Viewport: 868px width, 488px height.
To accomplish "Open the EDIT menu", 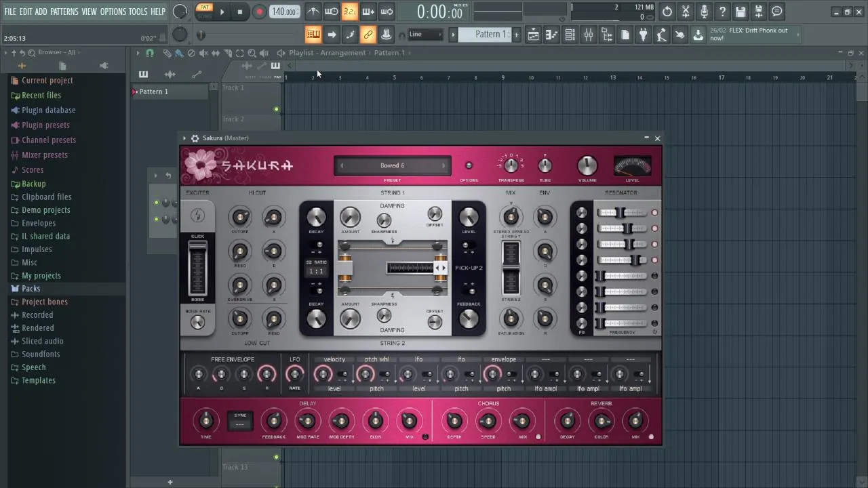I will (x=26, y=12).
